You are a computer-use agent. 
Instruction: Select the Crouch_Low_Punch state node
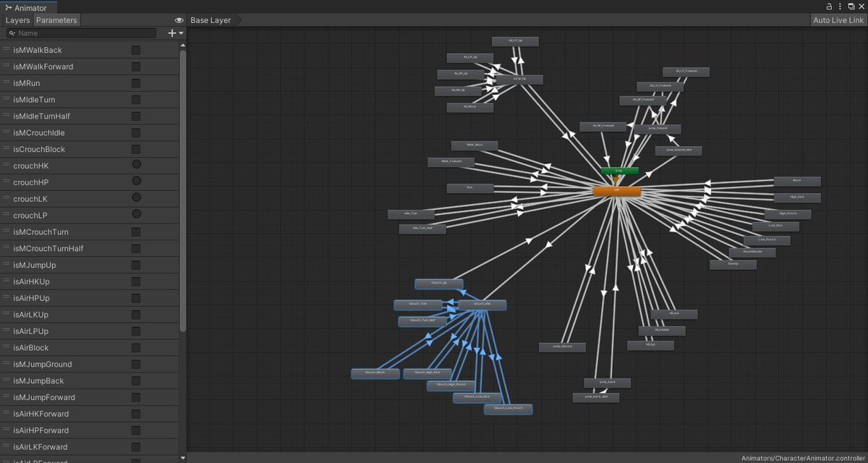(509, 409)
